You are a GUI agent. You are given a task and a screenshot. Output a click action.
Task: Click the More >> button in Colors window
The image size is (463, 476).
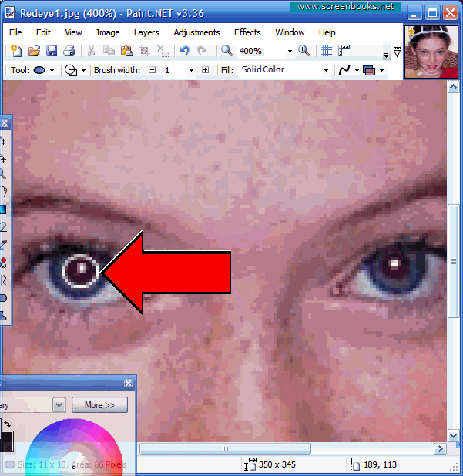tap(99, 404)
